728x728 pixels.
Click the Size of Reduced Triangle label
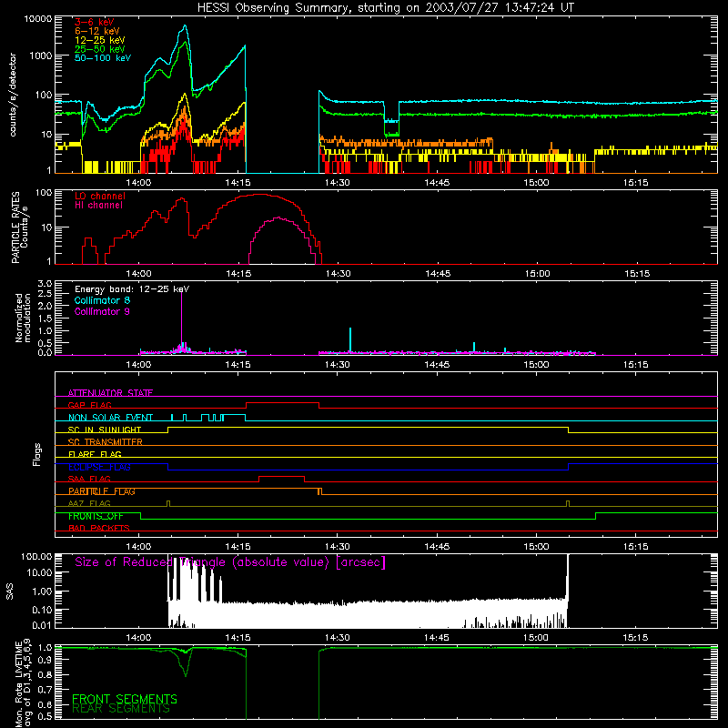pos(230,562)
